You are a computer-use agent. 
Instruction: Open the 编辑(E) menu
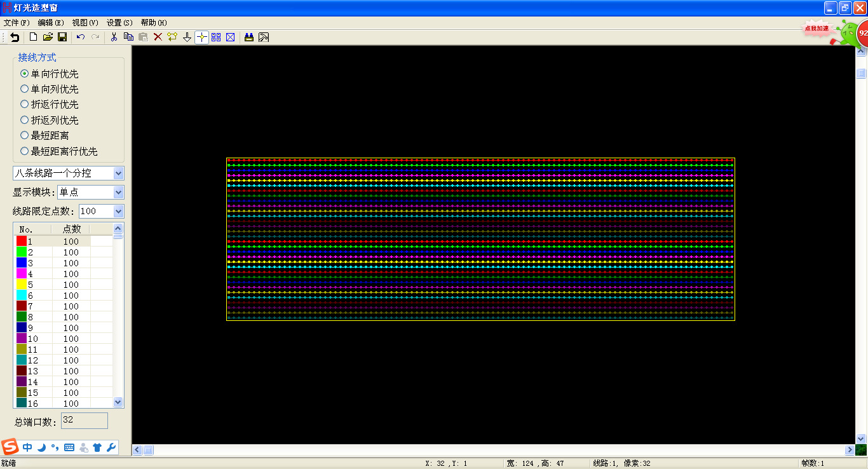coord(51,22)
